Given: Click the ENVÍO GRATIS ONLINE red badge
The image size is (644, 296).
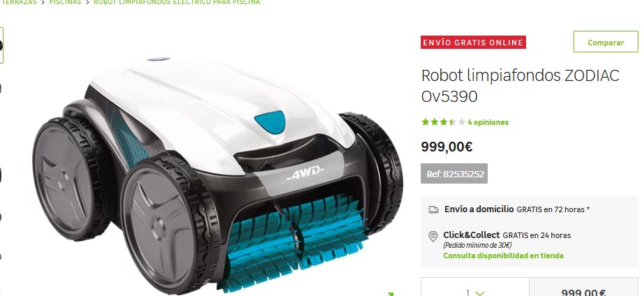Looking at the screenshot, I should click(473, 43).
